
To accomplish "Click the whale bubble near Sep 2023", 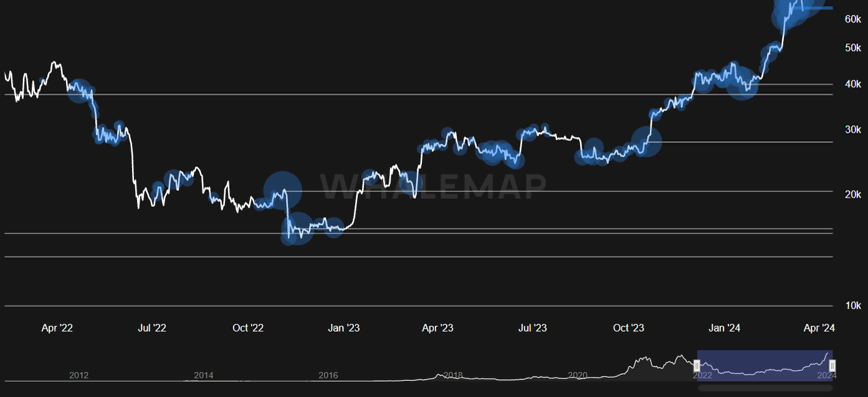I will pyautogui.click(x=593, y=150).
